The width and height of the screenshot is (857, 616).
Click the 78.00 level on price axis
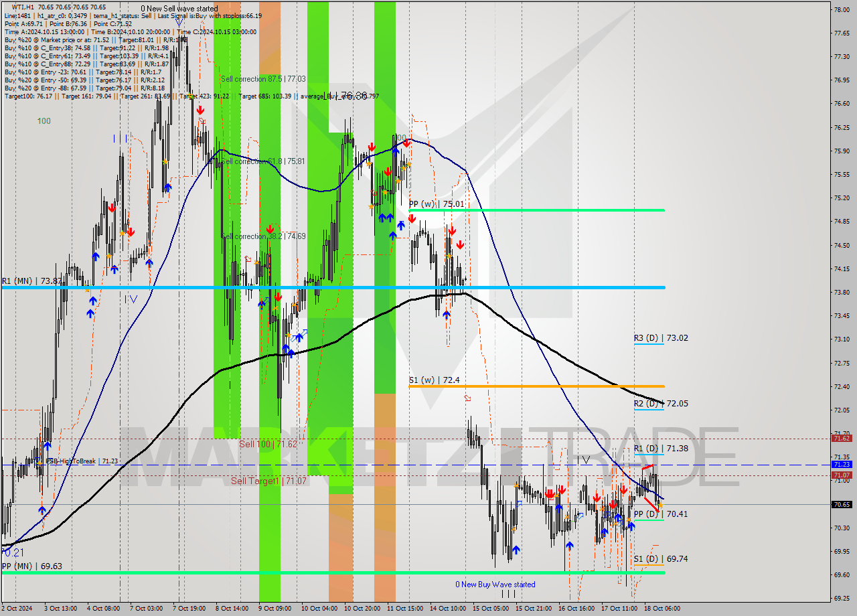tap(842, 9)
